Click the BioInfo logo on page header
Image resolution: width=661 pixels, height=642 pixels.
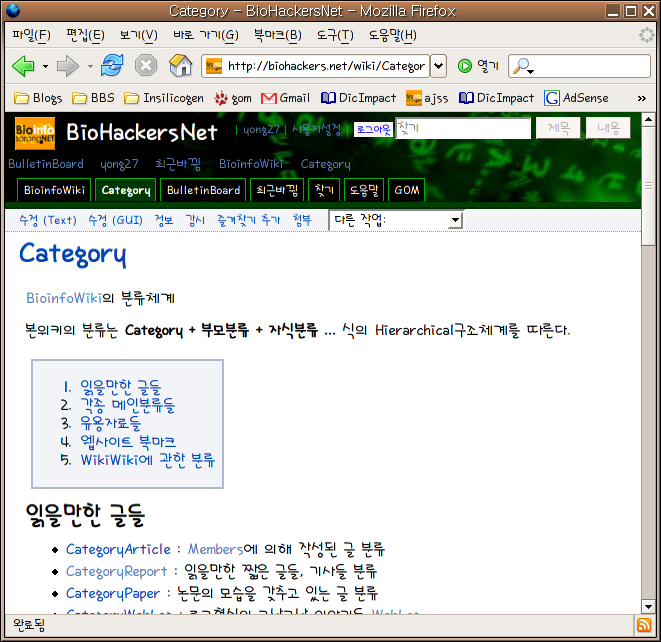[x=36, y=132]
